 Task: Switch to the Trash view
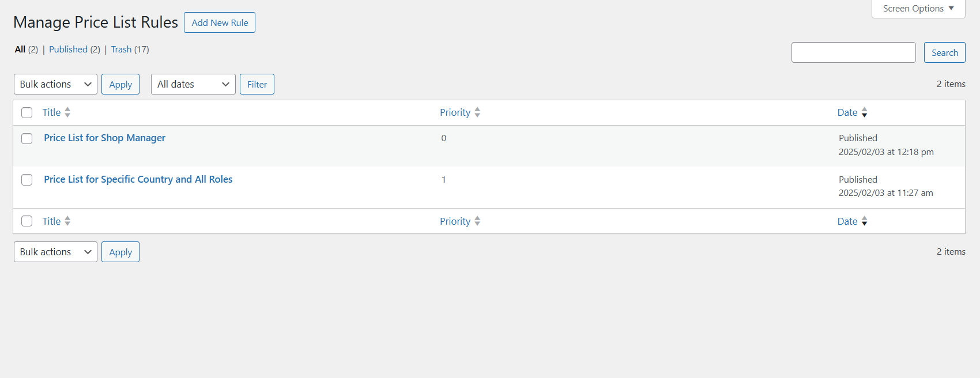pyautogui.click(x=121, y=50)
